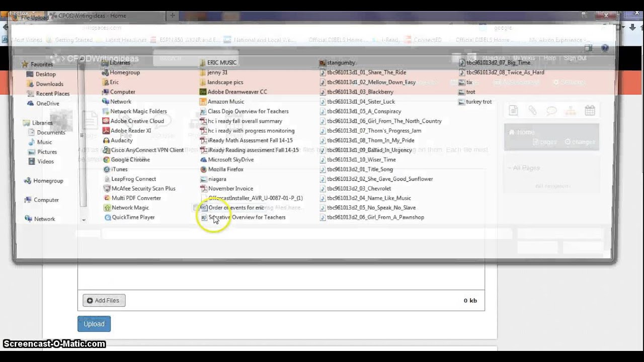
Task: Open the Documents library
Action: 46,132
